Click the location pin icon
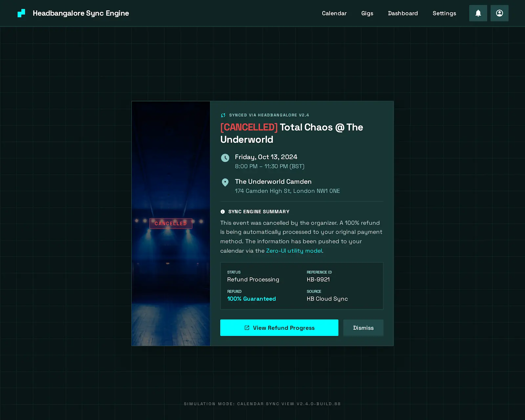This screenshot has width=525, height=420. (x=225, y=182)
